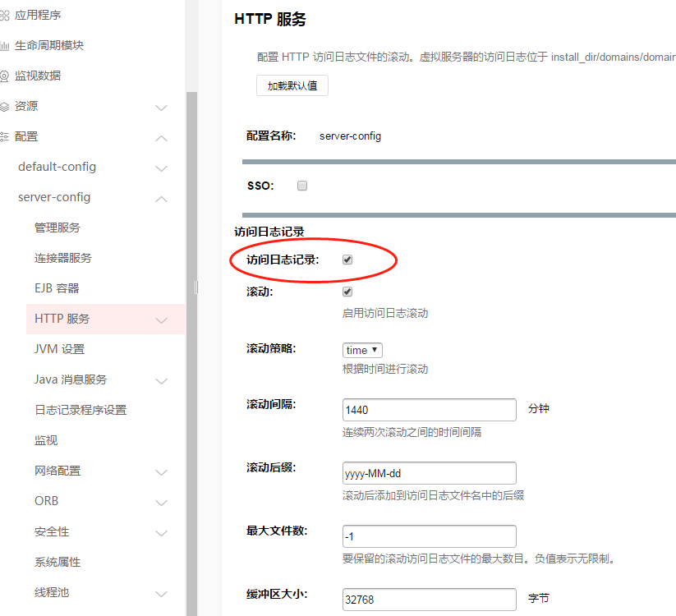
Task: Expand the Java 消息服务 chevron
Action: coord(162,381)
